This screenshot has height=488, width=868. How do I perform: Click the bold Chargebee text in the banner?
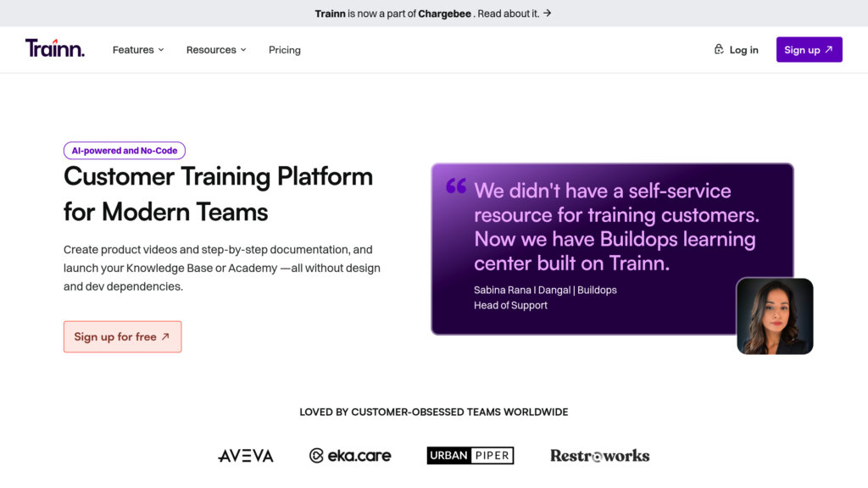(x=444, y=14)
